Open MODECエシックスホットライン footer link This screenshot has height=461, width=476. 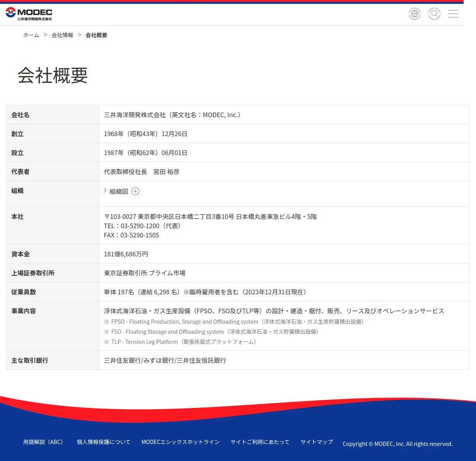pos(180,442)
